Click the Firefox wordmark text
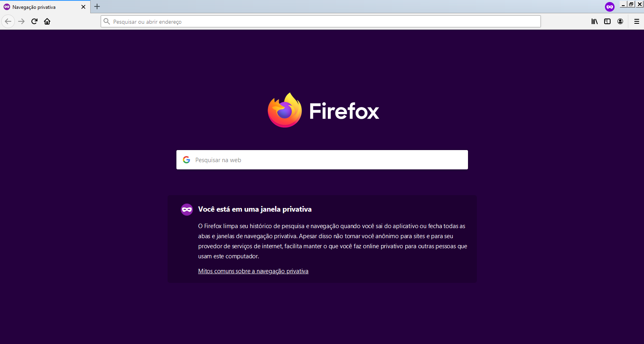Screen dimensions: 644x344 (x=344, y=111)
